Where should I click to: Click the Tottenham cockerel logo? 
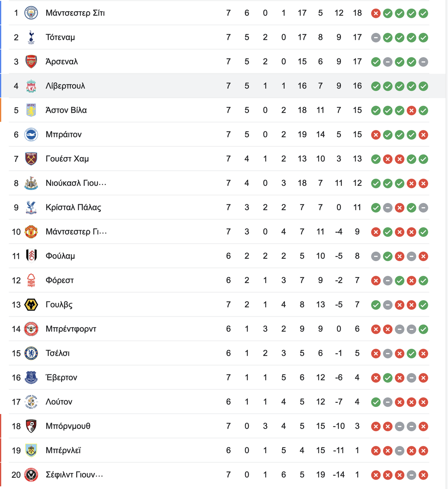point(31,37)
